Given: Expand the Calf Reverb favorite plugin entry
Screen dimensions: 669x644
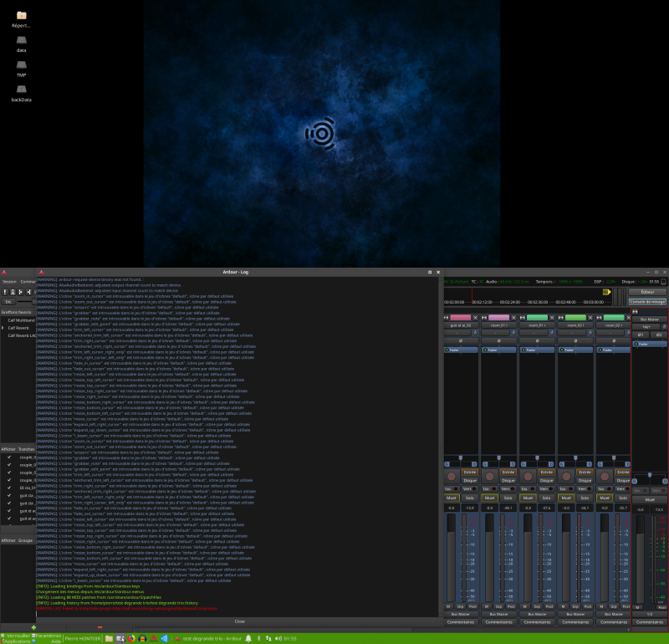Looking at the screenshot, I should 4,327.
